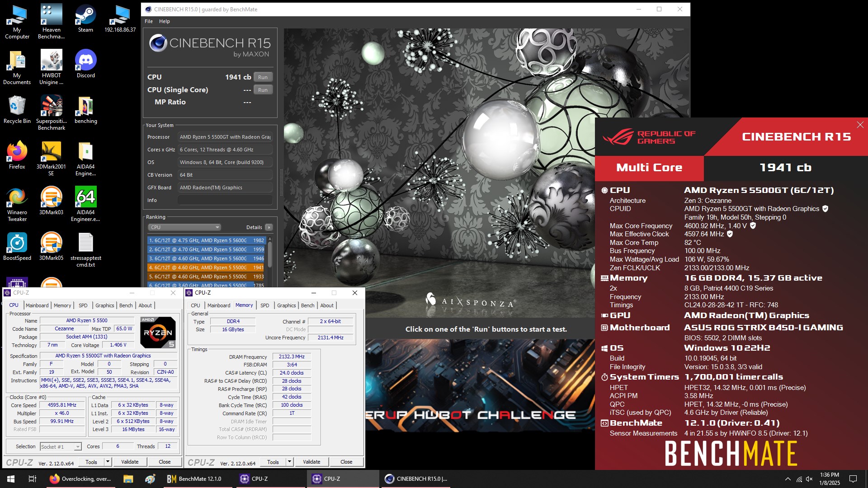Open SPD tab in left CPU-Z

tap(83, 305)
